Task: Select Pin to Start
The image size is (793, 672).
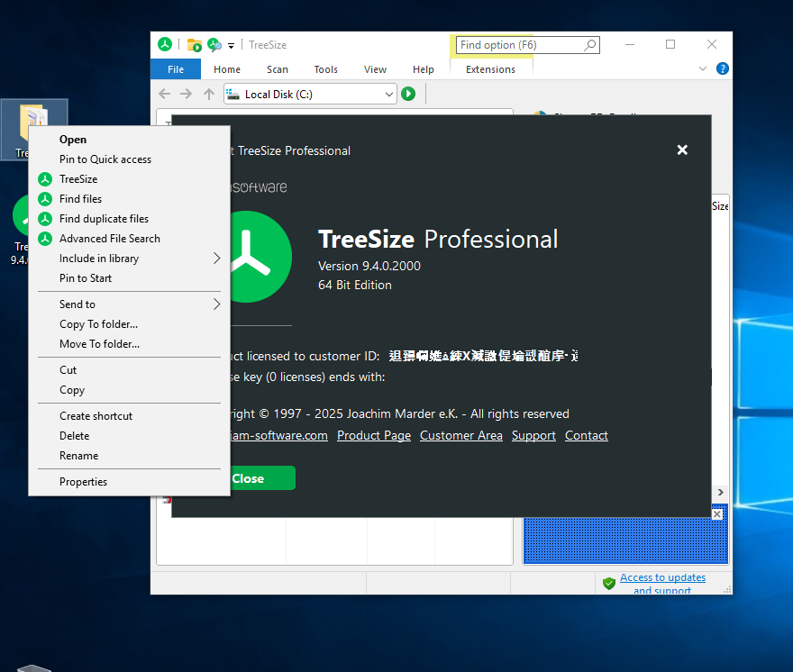Action: point(130,278)
